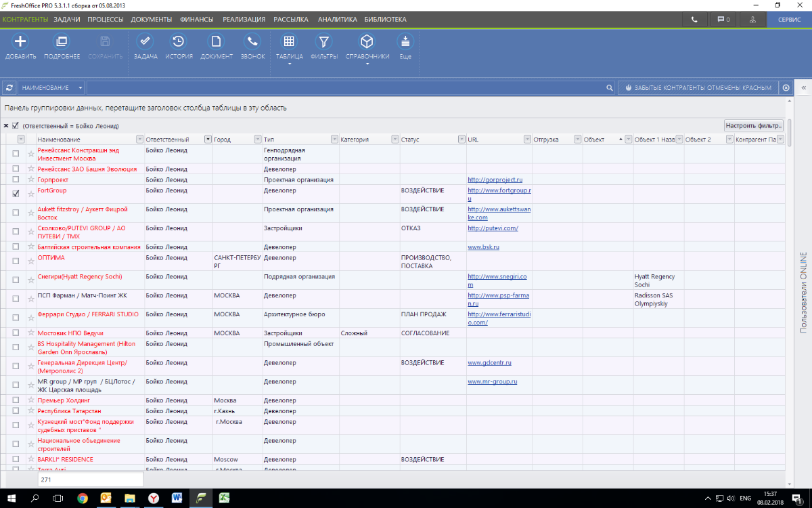812x508 pixels.
Task: Open the Тип column filter dropdown
Action: click(x=334, y=140)
